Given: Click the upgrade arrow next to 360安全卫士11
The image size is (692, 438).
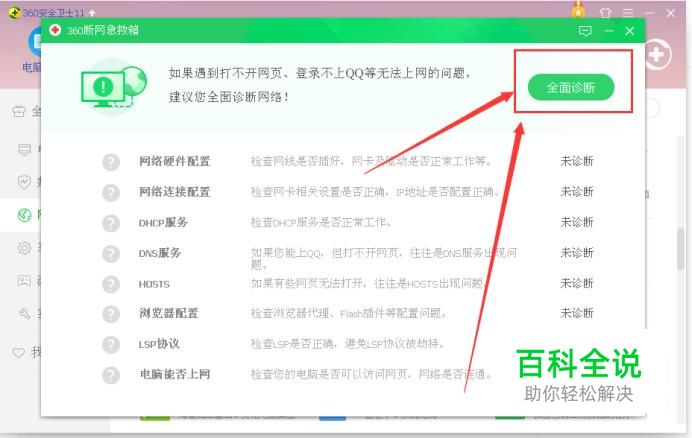Looking at the screenshot, I should tap(92, 13).
